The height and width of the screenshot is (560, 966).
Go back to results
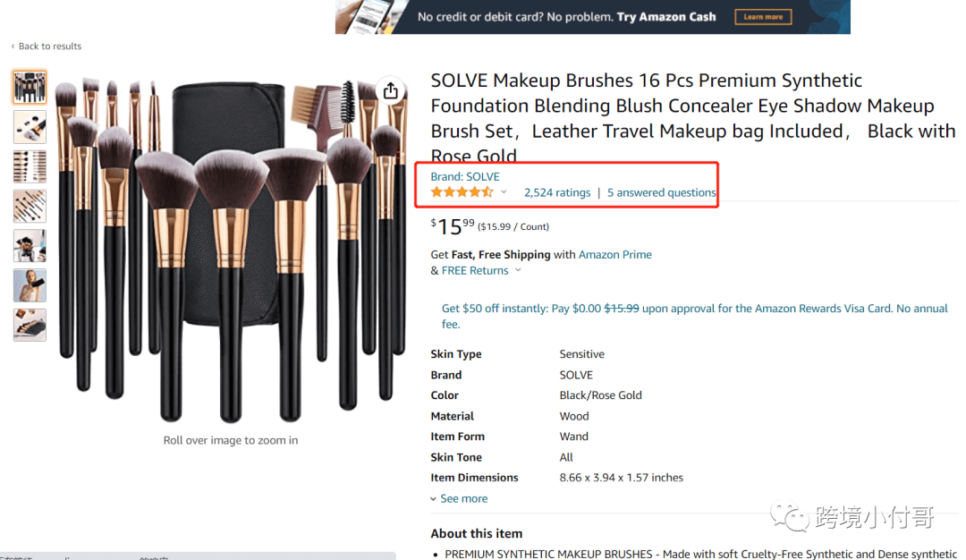pos(50,47)
